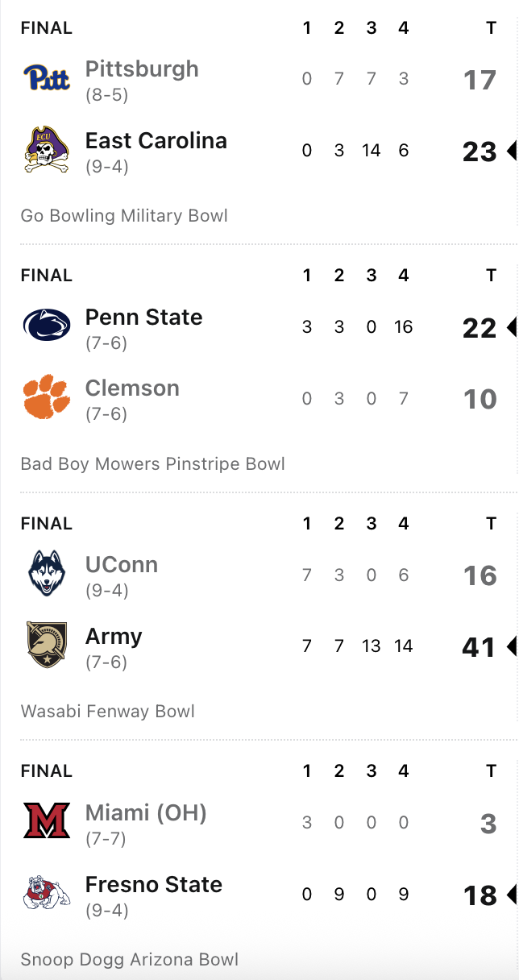Click Army's final score of 41

[x=480, y=647]
